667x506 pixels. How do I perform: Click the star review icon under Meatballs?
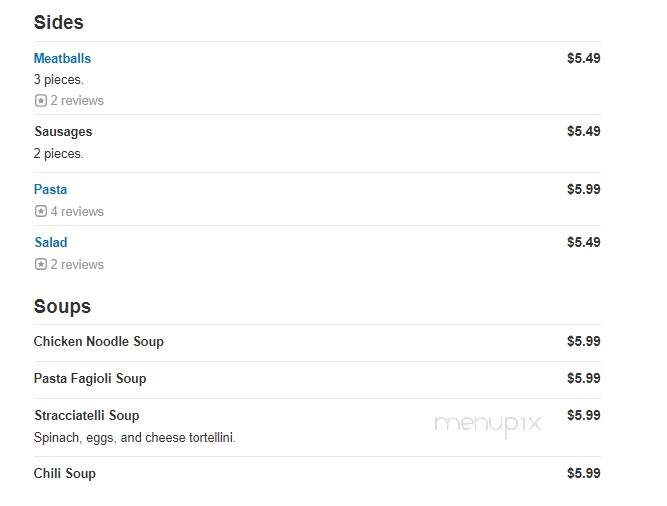(41, 101)
